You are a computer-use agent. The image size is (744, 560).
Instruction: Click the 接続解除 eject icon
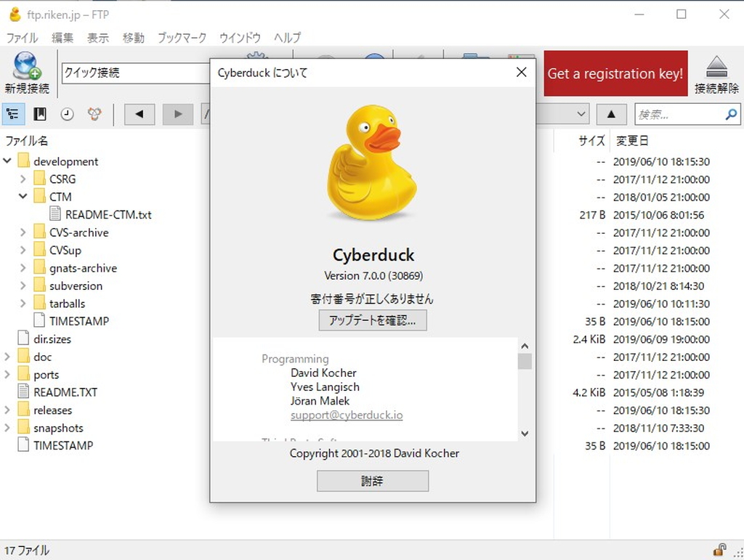[x=716, y=66]
